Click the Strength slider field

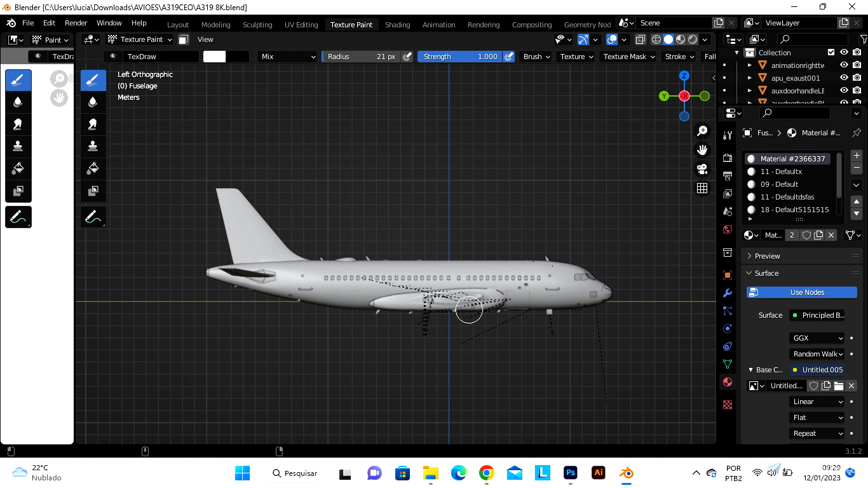(459, 57)
